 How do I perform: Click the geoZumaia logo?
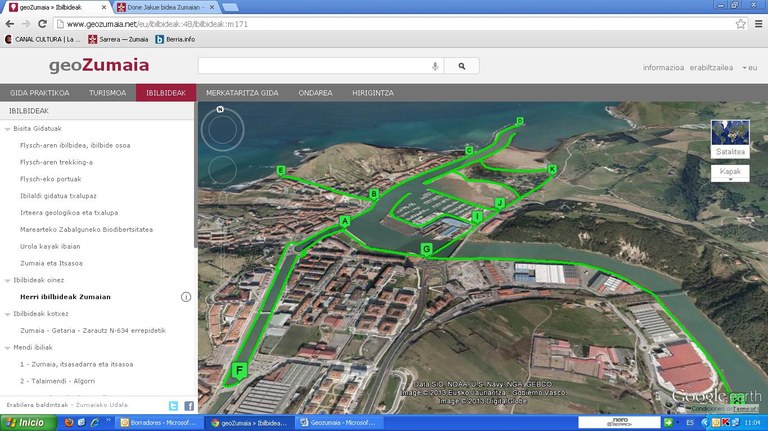(99, 65)
